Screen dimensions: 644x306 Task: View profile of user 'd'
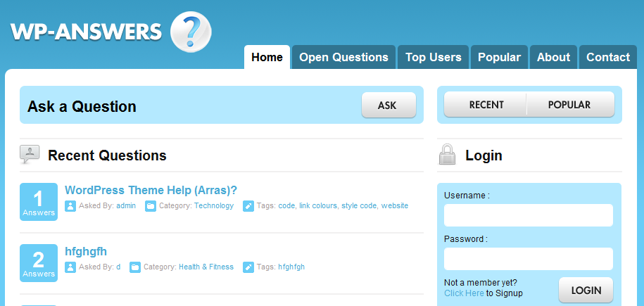(118, 267)
